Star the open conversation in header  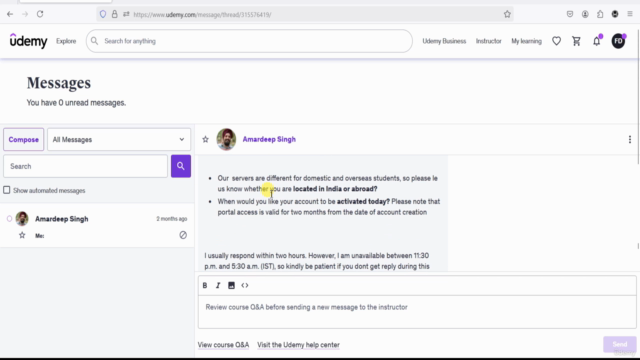click(x=205, y=140)
